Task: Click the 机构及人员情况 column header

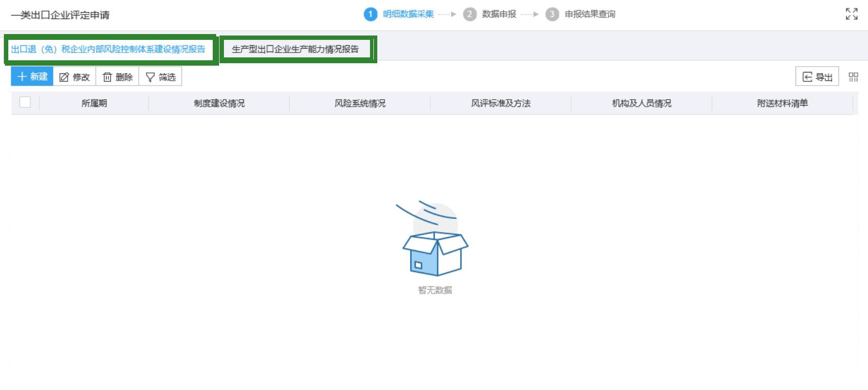Action: (x=641, y=103)
